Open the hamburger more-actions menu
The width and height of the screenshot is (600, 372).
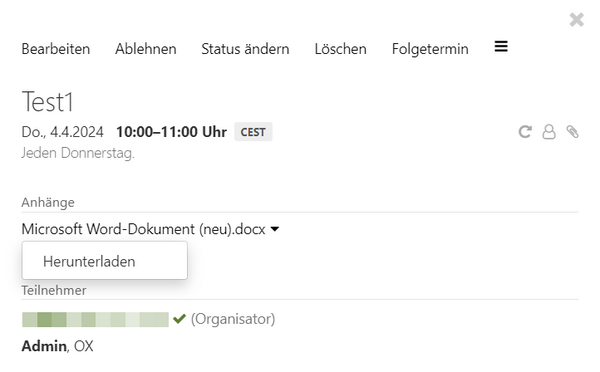(501, 47)
